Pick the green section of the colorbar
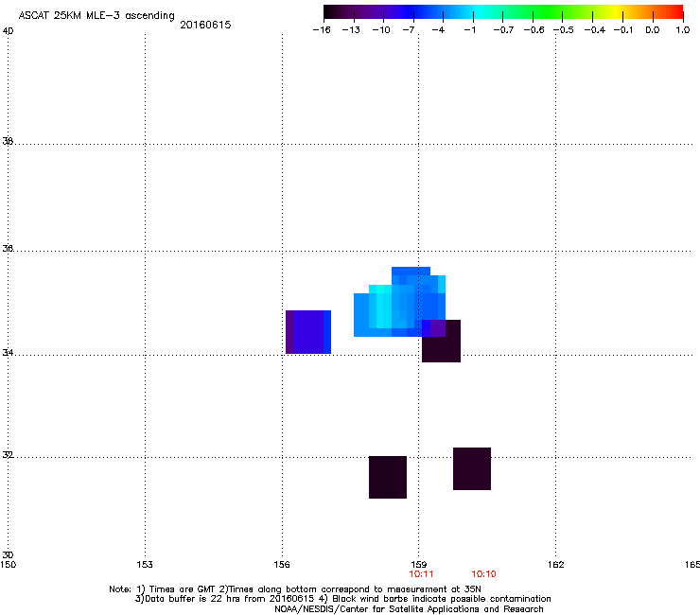The image size is (700, 615). 549,12
